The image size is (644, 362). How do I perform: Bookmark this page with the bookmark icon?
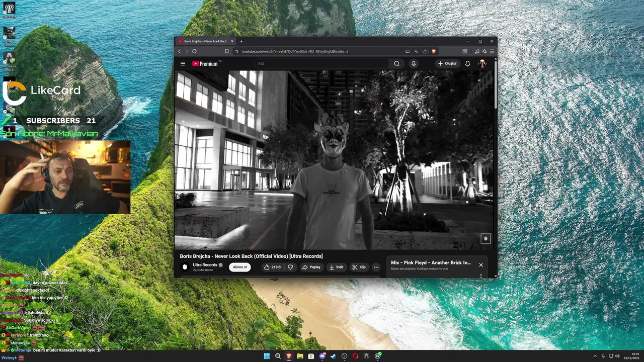click(x=227, y=51)
